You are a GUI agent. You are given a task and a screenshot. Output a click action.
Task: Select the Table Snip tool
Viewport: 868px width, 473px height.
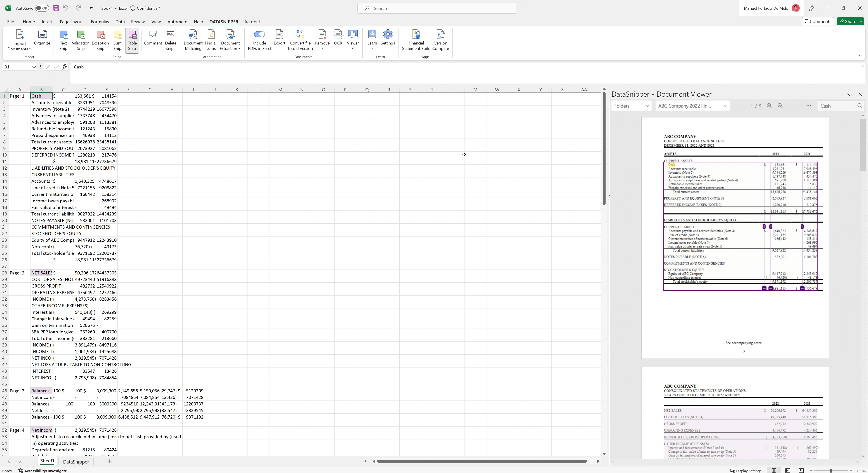point(132,40)
